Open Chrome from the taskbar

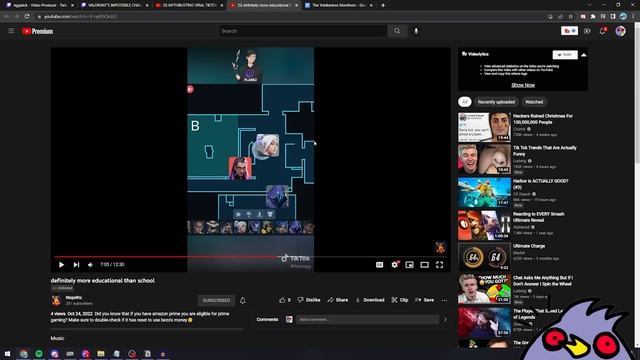23,353
